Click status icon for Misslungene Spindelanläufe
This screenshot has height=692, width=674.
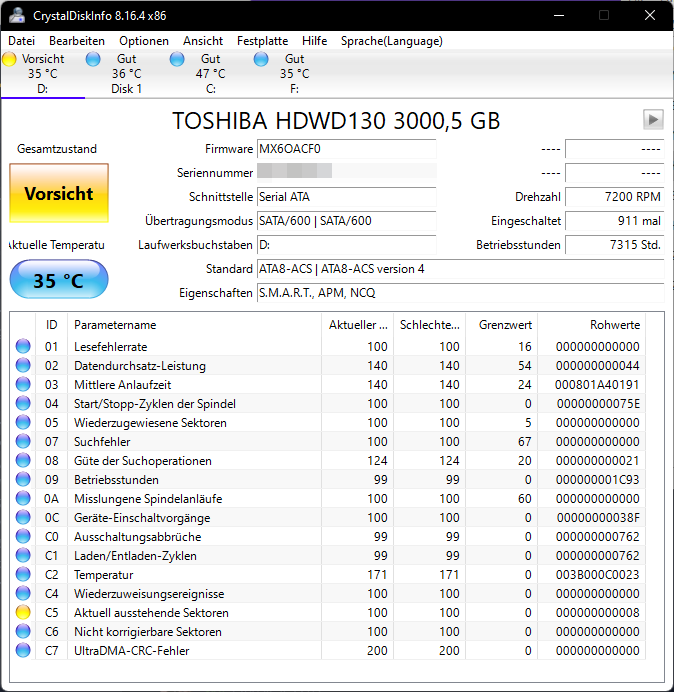point(23,498)
